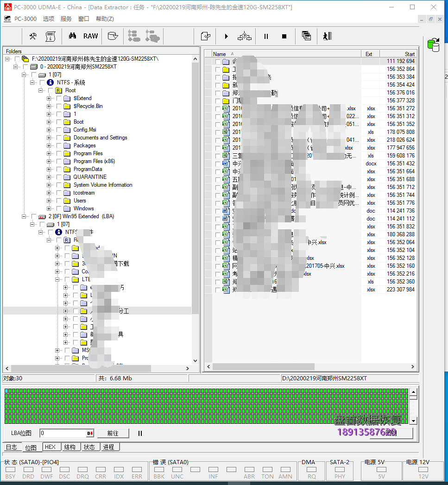Click the drive-with-arrow toolbar icon
The height and width of the screenshot is (485, 448).
(113, 36)
